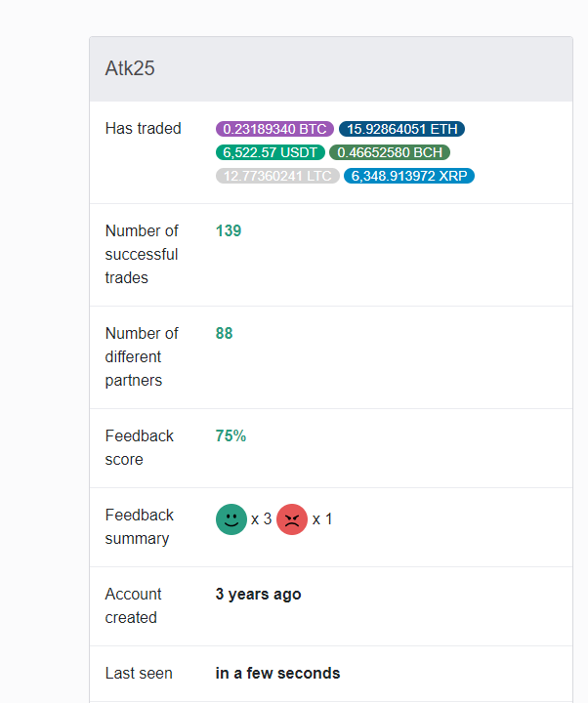The width and height of the screenshot is (588, 703).
Task: Click the green happy feedback smiley icon
Action: (x=231, y=519)
